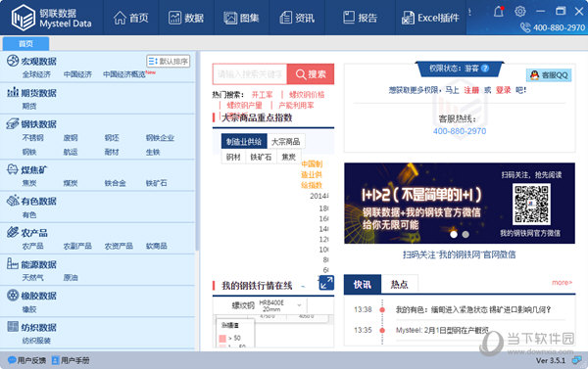Click the 默认排序 sort button
Image resolution: width=588 pixels, height=369 pixels.
tap(168, 61)
